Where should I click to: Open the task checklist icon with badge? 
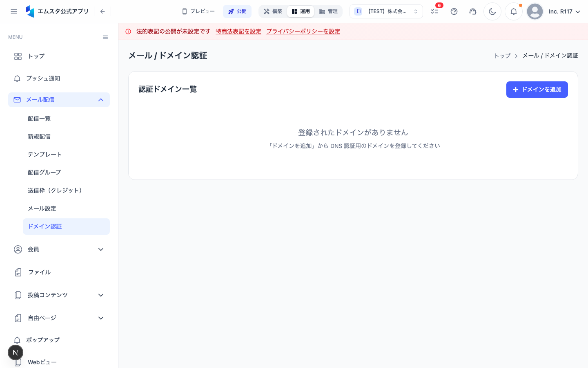434,11
